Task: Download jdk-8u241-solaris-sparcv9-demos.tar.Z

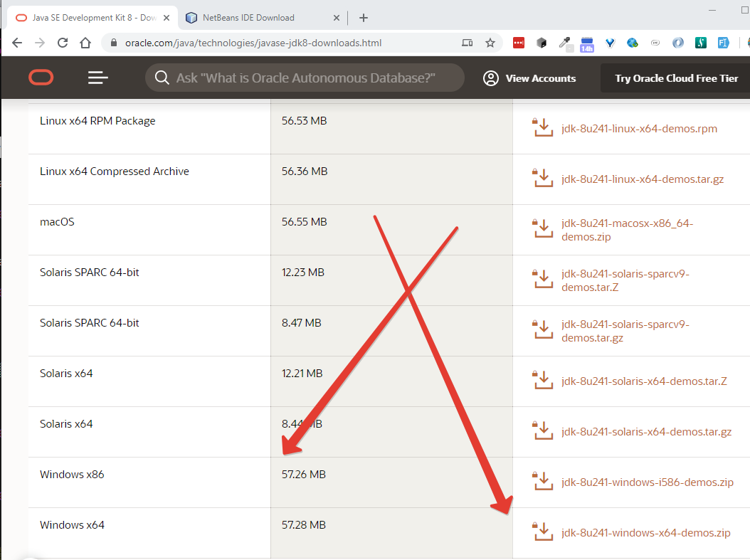Action: pos(625,280)
